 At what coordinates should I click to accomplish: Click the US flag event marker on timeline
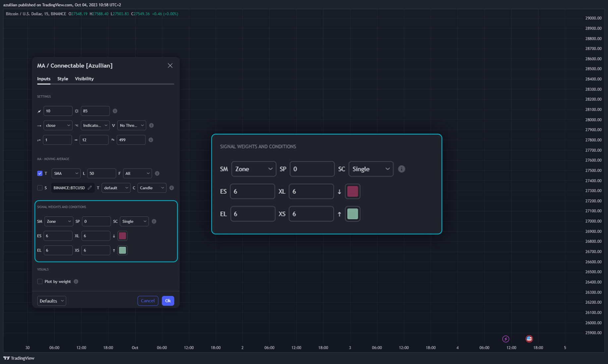[529, 339]
